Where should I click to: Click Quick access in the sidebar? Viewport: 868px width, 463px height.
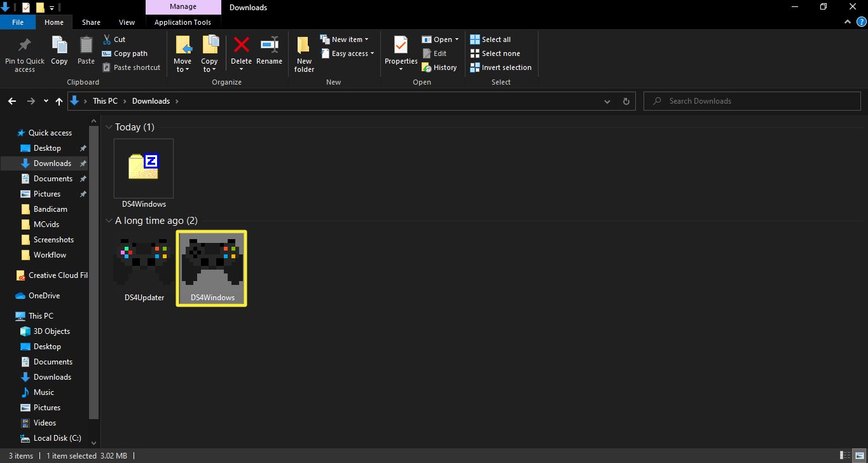(x=50, y=133)
